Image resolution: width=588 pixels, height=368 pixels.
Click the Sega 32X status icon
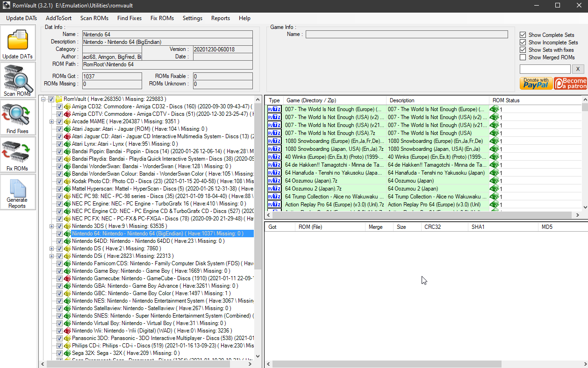(x=67, y=353)
